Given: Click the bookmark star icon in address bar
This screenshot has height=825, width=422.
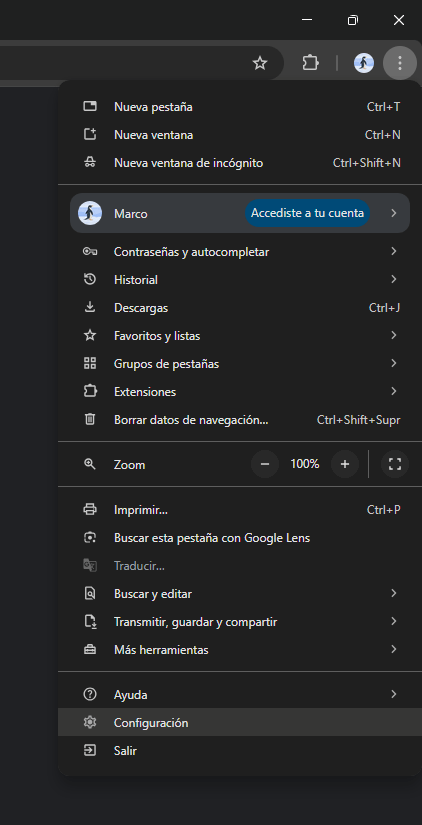Looking at the screenshot, I should click(260, 64).
